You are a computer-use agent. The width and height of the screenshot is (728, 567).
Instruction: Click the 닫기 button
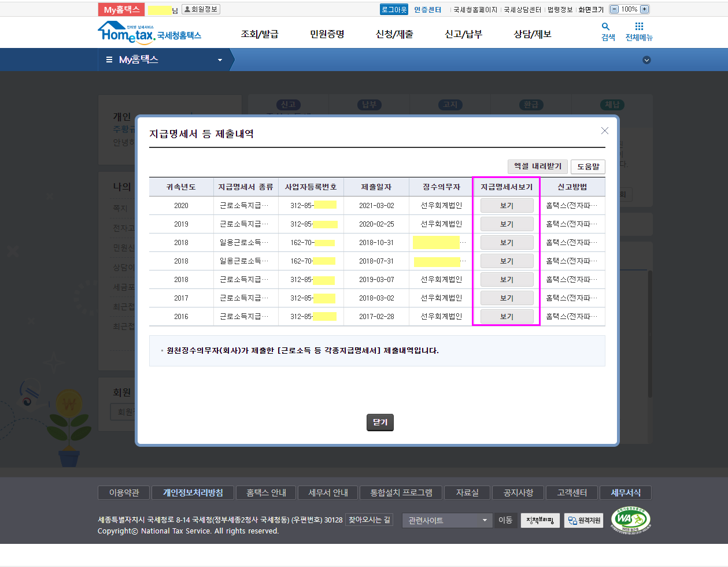coord(380,423)
